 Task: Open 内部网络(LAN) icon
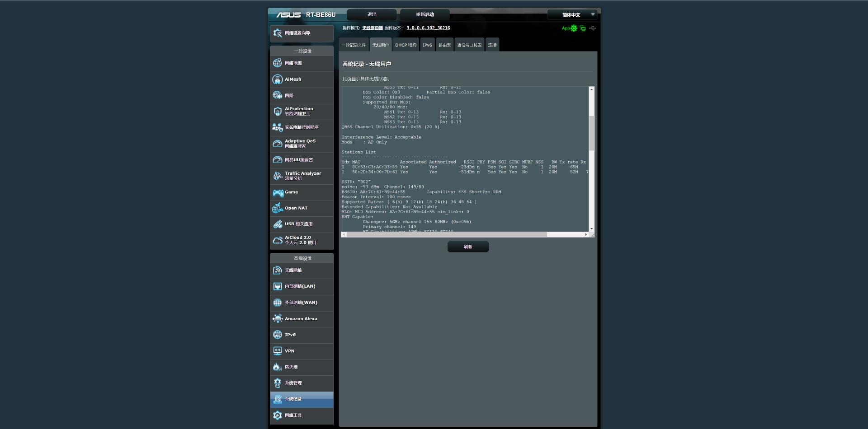[x=278, y=286]
